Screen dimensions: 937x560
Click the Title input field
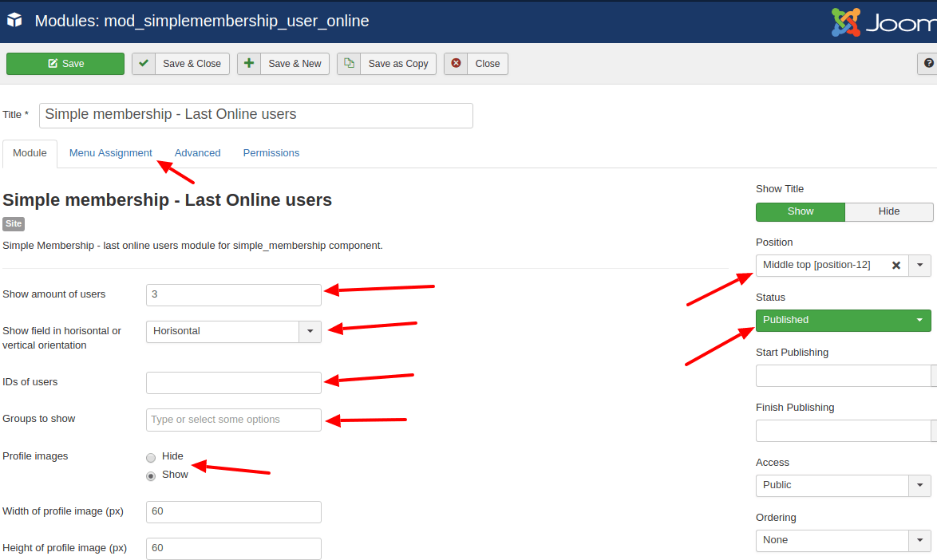[255, 115]
